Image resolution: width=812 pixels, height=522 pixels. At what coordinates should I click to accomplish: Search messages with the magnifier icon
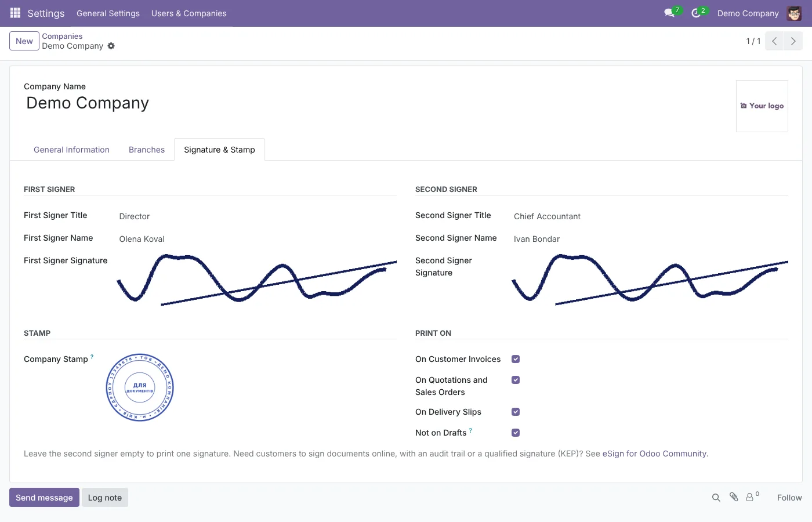click(x=716, y=498)
